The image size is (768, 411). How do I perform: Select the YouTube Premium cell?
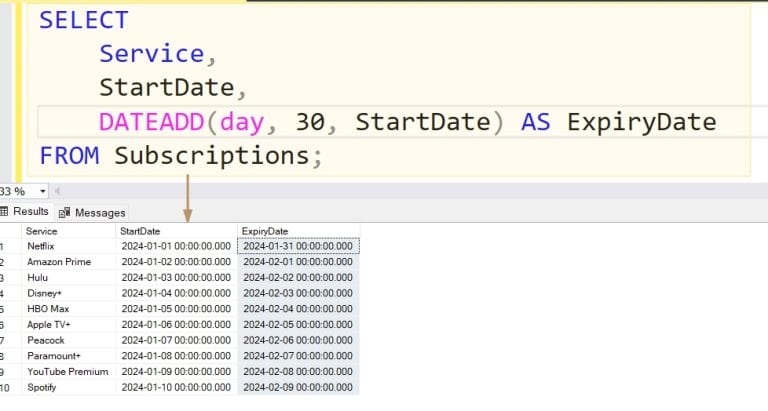pyautogui.click(x=69, y=371)
